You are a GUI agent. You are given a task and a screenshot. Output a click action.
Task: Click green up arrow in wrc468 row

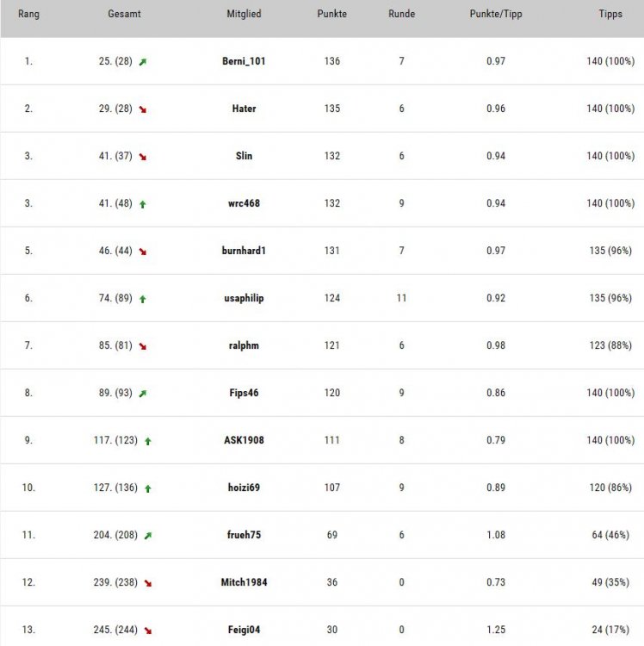point(143,204)
